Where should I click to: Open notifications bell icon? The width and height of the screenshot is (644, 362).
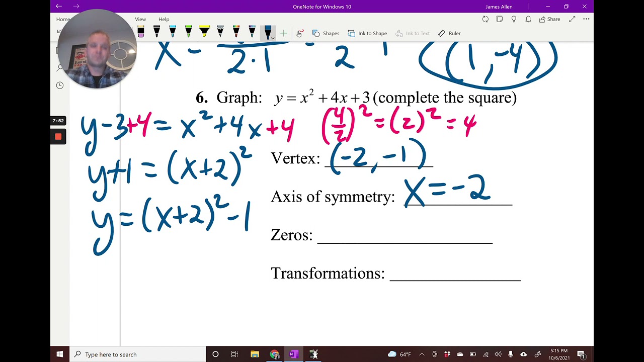(528, 19)
